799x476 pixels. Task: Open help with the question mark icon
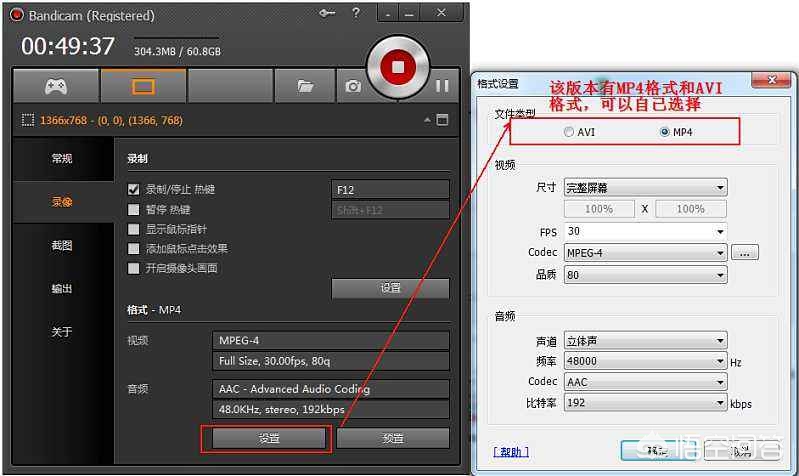tap(356, 13)
